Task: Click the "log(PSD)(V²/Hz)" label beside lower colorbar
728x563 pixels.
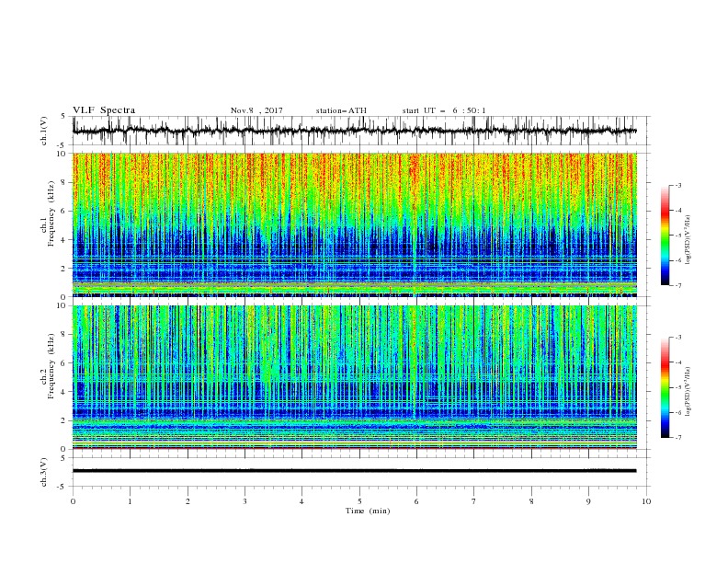Action: tap(688, 391)
